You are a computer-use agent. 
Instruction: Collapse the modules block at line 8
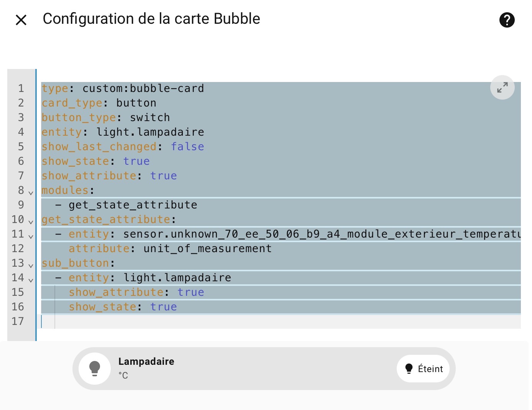click(31, 192)
